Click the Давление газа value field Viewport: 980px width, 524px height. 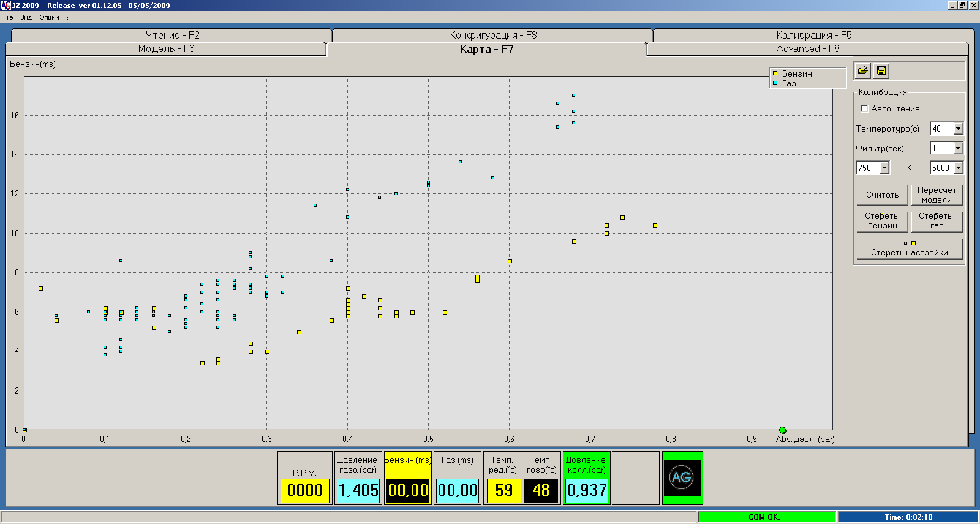coord(358,490)
